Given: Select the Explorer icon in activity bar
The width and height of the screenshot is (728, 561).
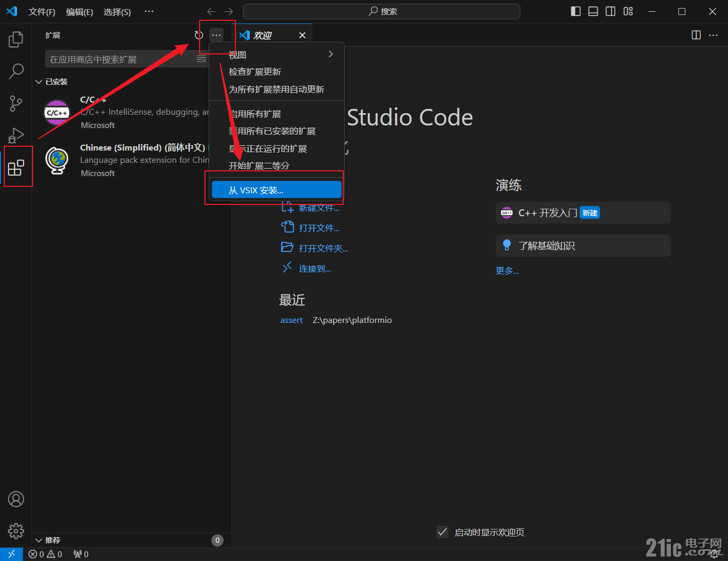Looking at the screenshot, I should coord(15,38).
